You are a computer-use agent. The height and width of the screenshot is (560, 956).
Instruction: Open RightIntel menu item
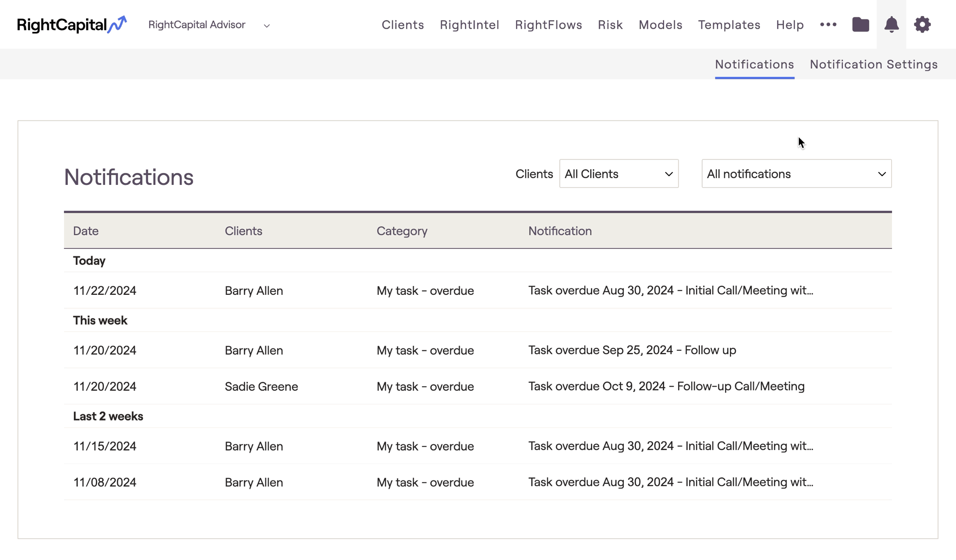click(469, 25)
